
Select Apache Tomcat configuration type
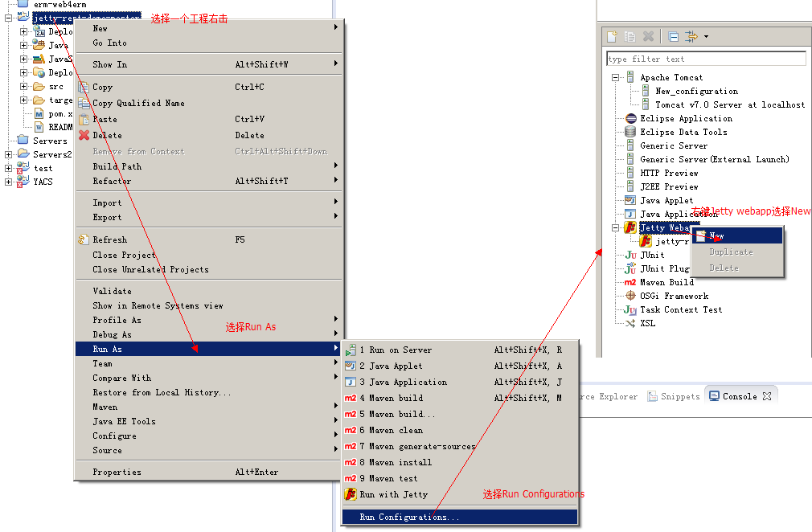click(x=671, y=78)
